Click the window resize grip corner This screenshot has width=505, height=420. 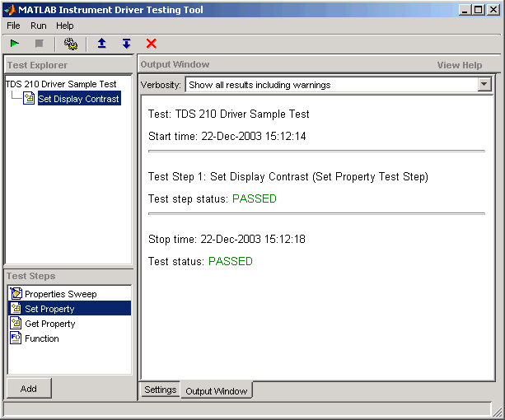[498, 411]
